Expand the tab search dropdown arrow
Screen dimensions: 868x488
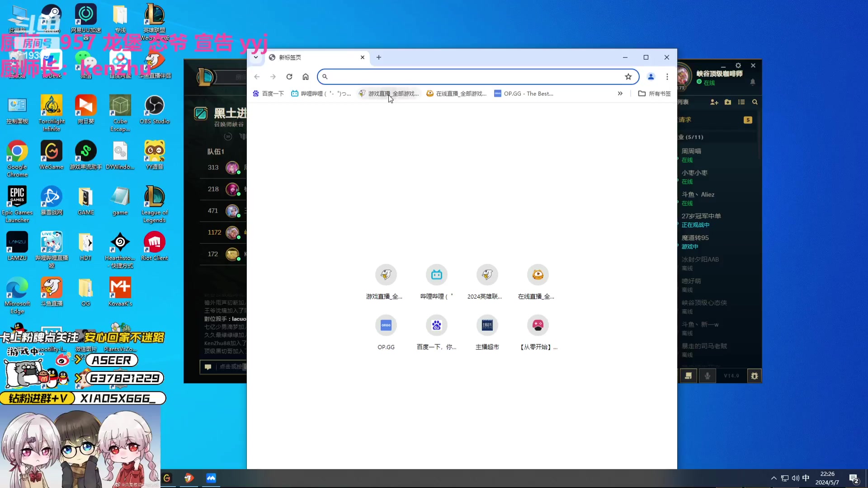click(256, 57)
